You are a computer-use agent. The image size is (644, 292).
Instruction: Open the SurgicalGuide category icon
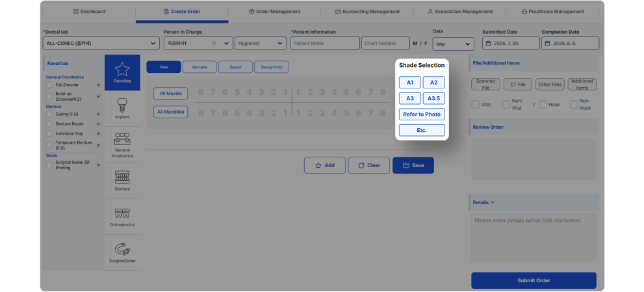pos(122,249)
